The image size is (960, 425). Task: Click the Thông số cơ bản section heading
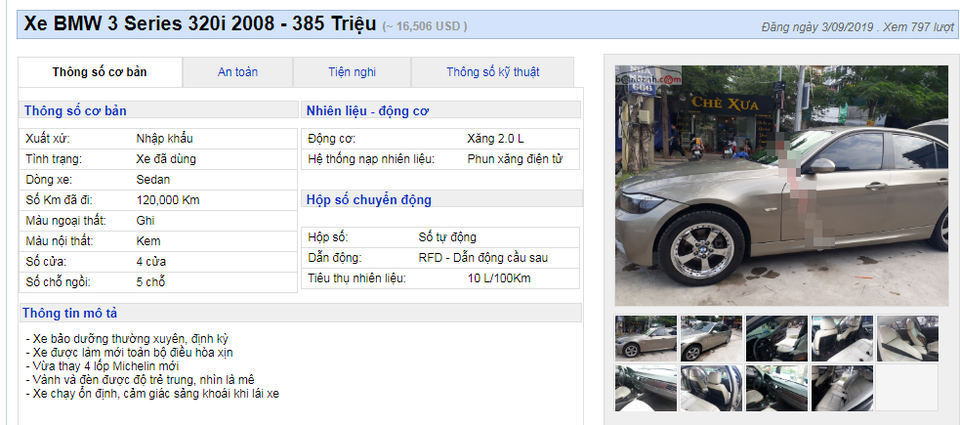point(75,111)
